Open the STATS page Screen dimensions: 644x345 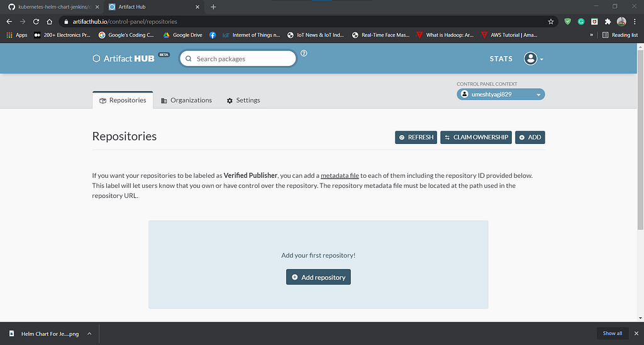(x=501, y=58)
